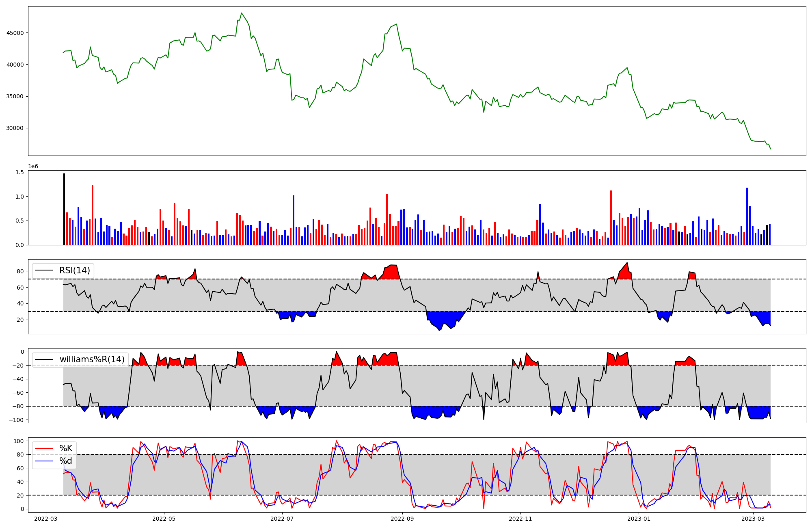This screenshot has width=812, height=528.
Task: Click the 2022-11 x-axis date label
Action: point(520,519)
